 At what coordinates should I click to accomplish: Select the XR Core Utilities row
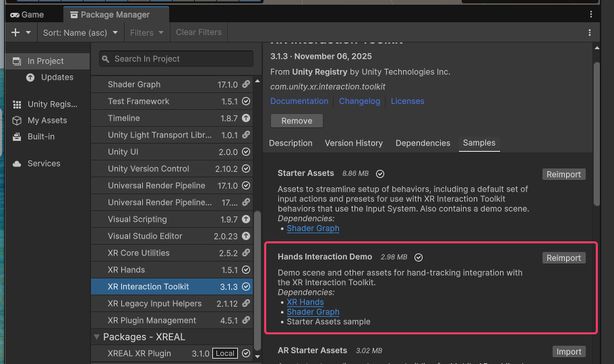coord(172,253)
